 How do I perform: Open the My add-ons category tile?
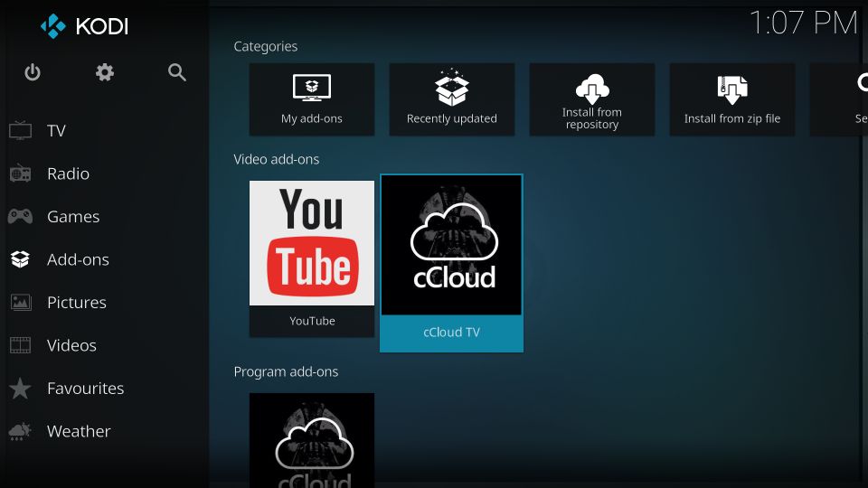pyautogui.click(x=312, y=99)
